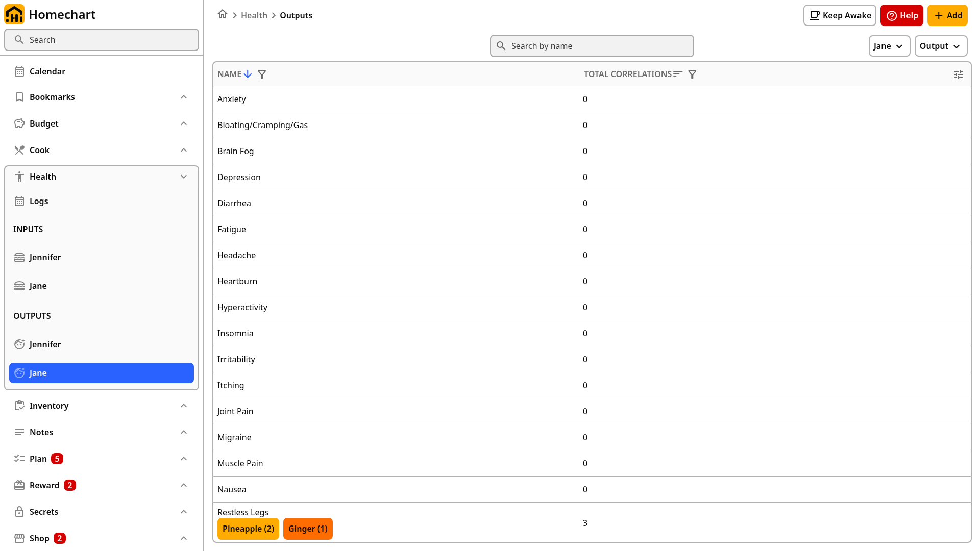Expand the Secrets section chevron
This screenshot has width=980, height=551.
[184, 512]
